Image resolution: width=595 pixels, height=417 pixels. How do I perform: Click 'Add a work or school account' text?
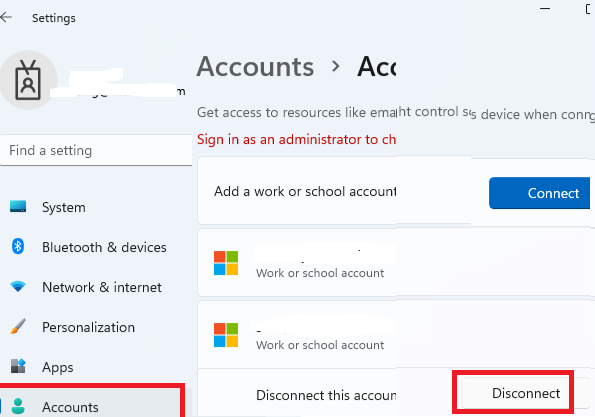305,191
